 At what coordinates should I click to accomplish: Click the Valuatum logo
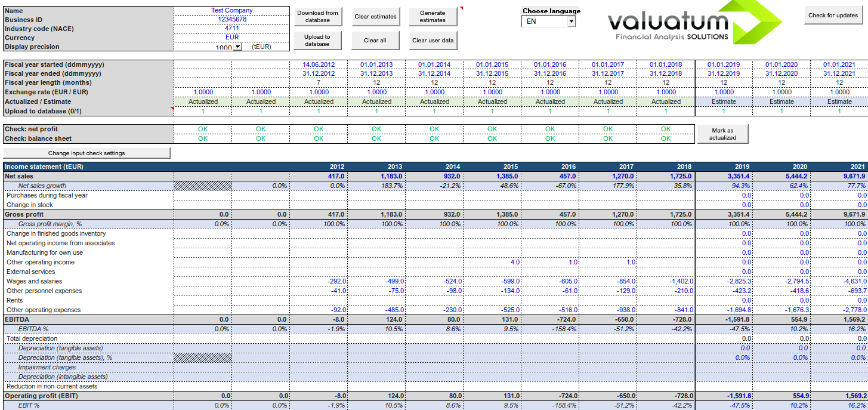point(695,23)
